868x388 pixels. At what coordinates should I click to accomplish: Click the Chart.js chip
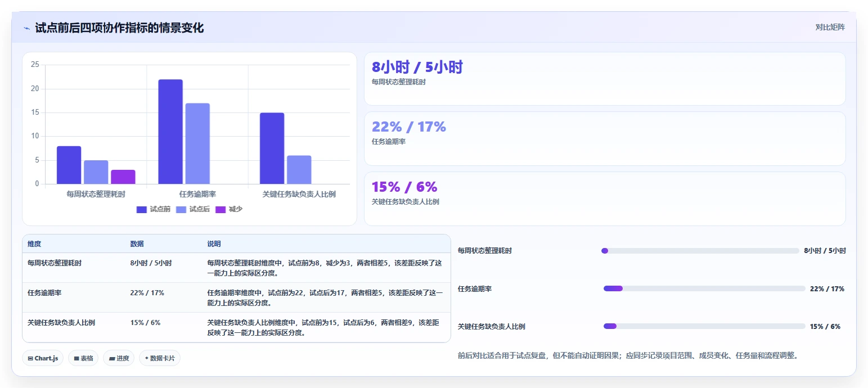(x=43, y=358)
